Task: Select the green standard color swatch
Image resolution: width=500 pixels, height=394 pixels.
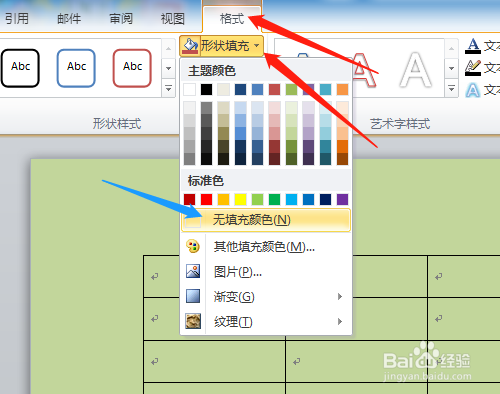Action: click(x=274, y=199)
